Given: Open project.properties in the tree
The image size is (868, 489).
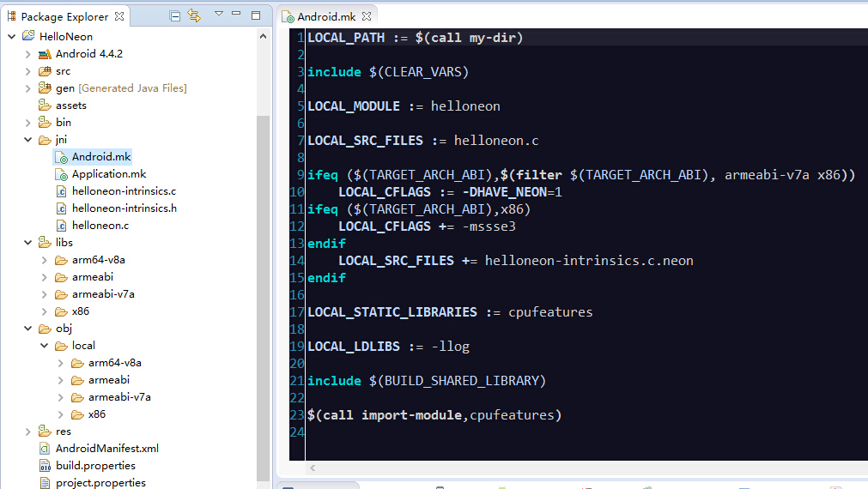Looking at the screenshot, I should point(100,483).
